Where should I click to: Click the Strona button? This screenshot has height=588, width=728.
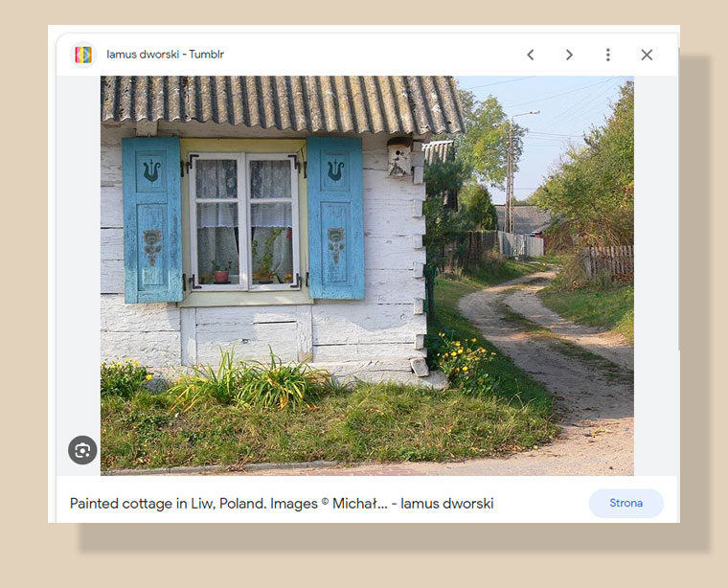coord(626,503)
